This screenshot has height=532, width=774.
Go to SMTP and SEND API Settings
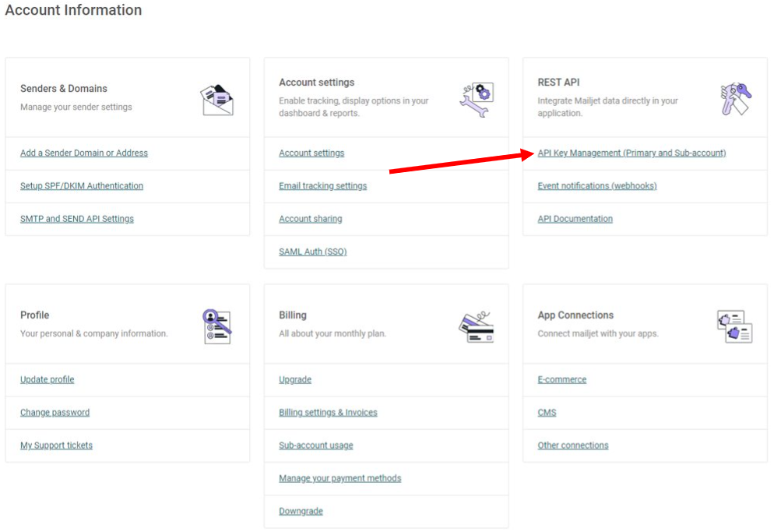click(77, 219)
